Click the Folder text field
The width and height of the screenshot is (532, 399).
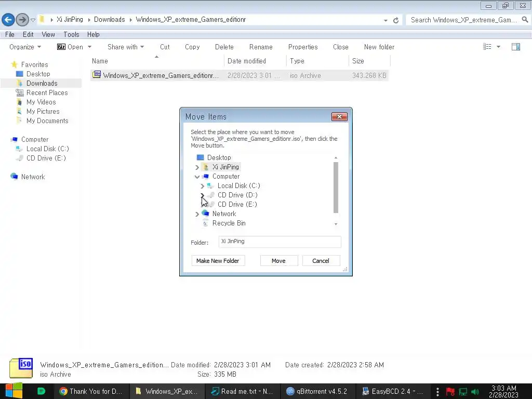click(x=280, y=242)
